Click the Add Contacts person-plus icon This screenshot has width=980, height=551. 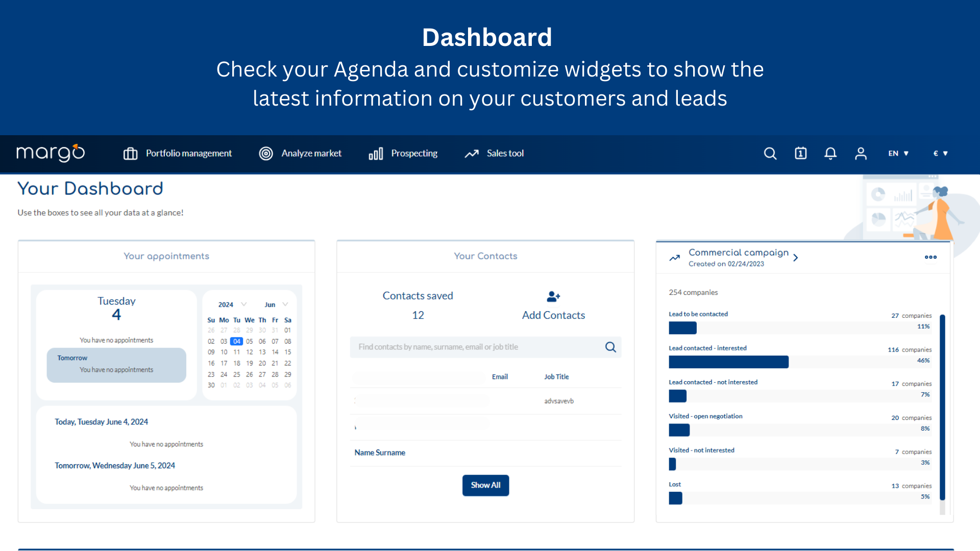[553, 296]
